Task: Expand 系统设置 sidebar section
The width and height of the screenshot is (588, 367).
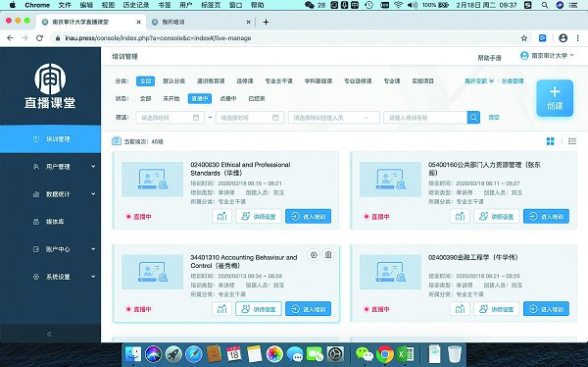Action: (x=50, y=277)
